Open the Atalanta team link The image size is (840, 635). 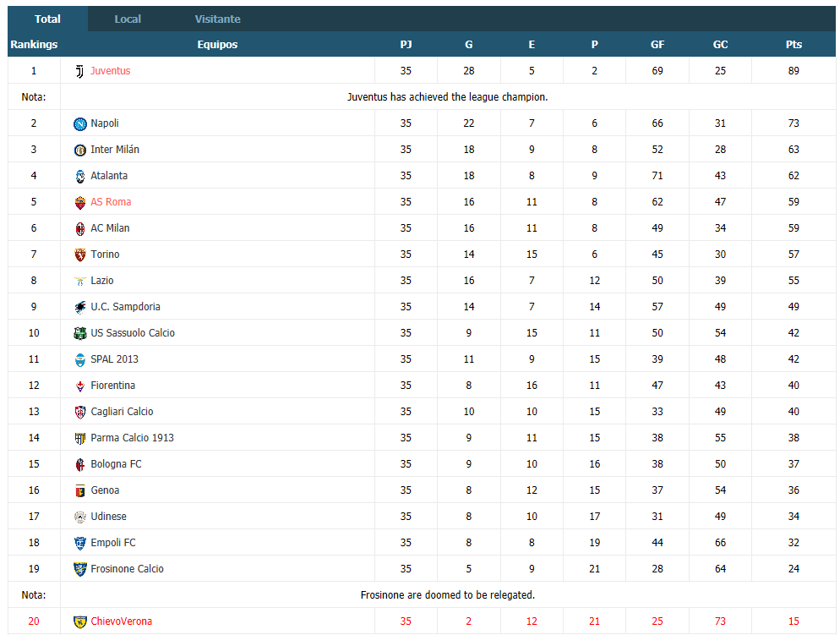109,176
